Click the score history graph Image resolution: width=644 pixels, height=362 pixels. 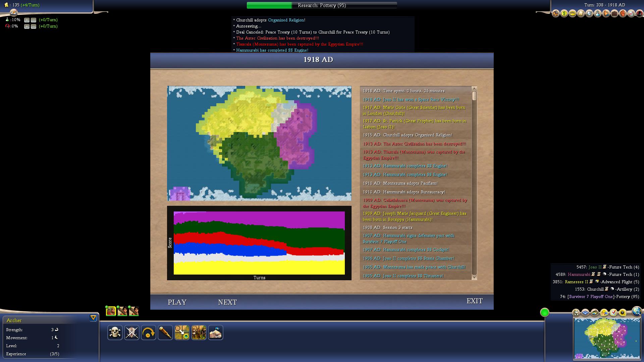coord(259,243)
